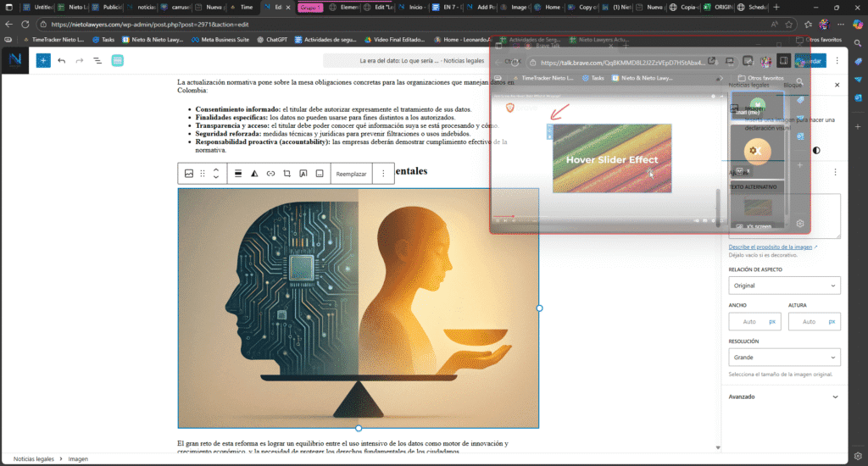Click the Image block type icon
This screenshot has height=466, width=868.
coord(189,174)
